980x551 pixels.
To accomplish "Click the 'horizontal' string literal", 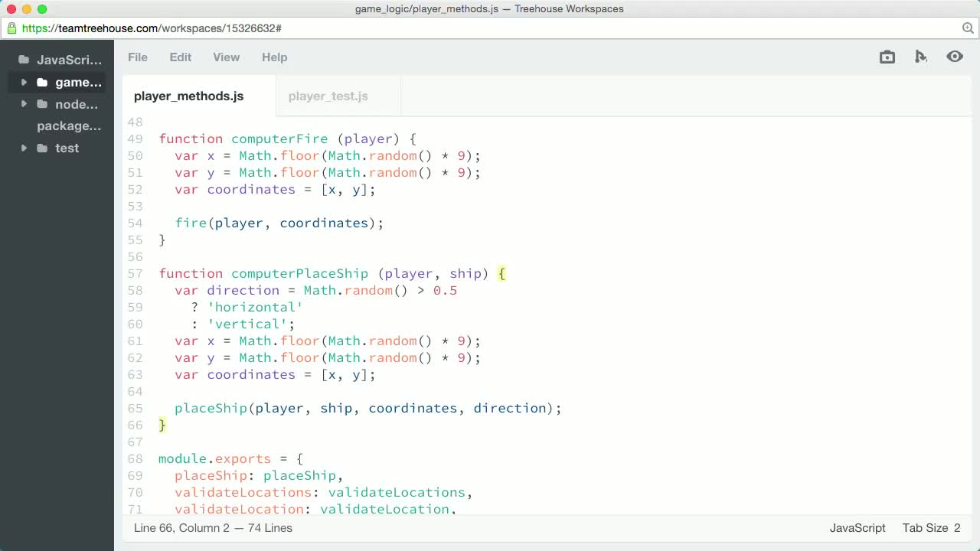I will coord(255,307).
